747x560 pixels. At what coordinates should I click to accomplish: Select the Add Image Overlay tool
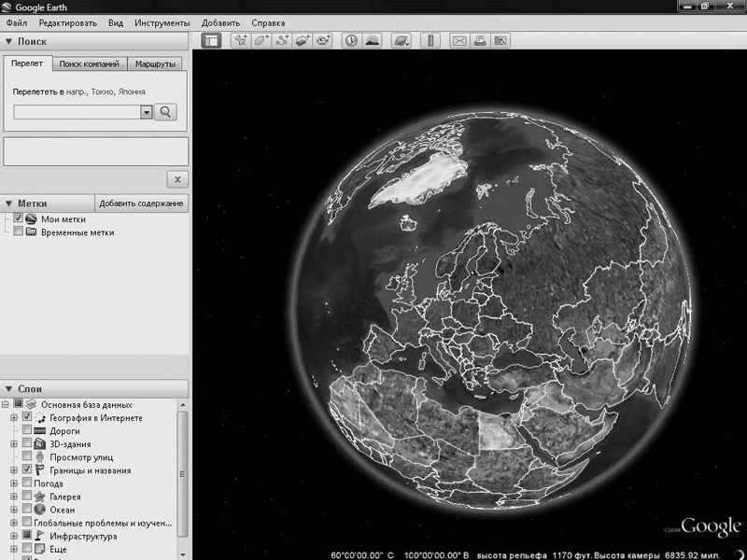click(302, 40)
